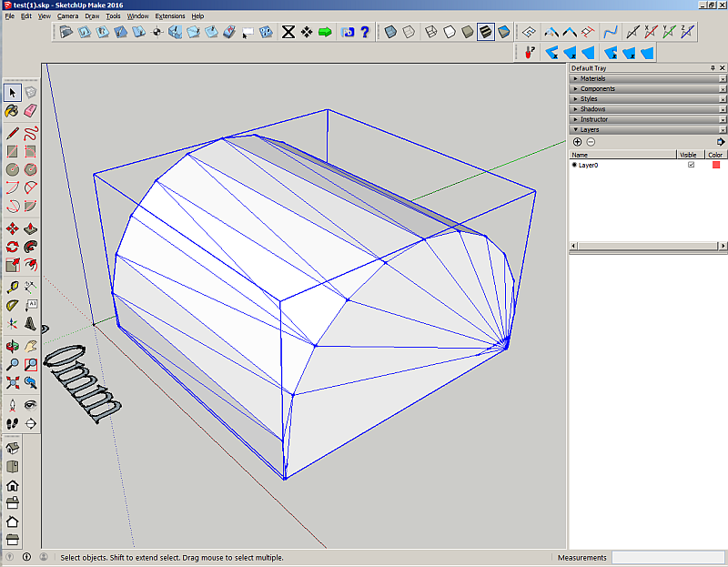Screen dimensions: 728x567
Task: Pick the Paint Bucket tool
Action: (12, 111)
